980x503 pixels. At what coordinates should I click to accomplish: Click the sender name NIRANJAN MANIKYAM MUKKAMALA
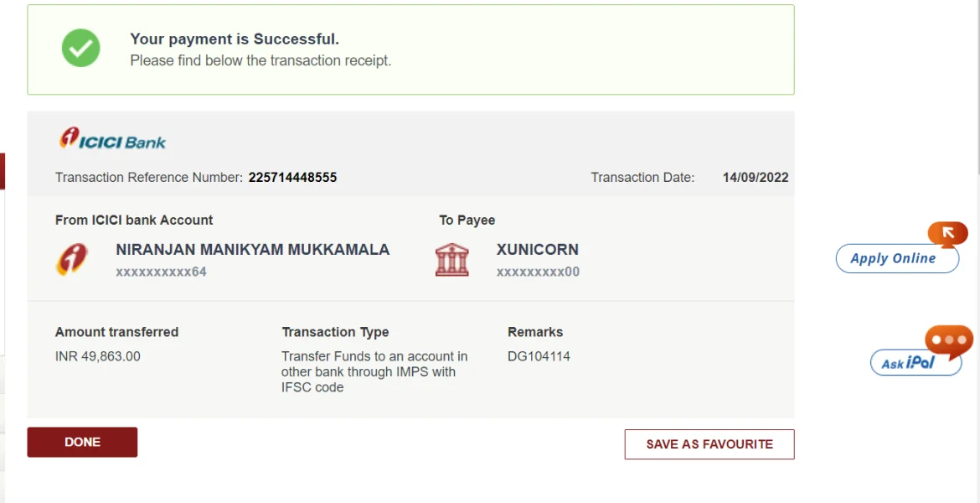click(x=252, y=250)
